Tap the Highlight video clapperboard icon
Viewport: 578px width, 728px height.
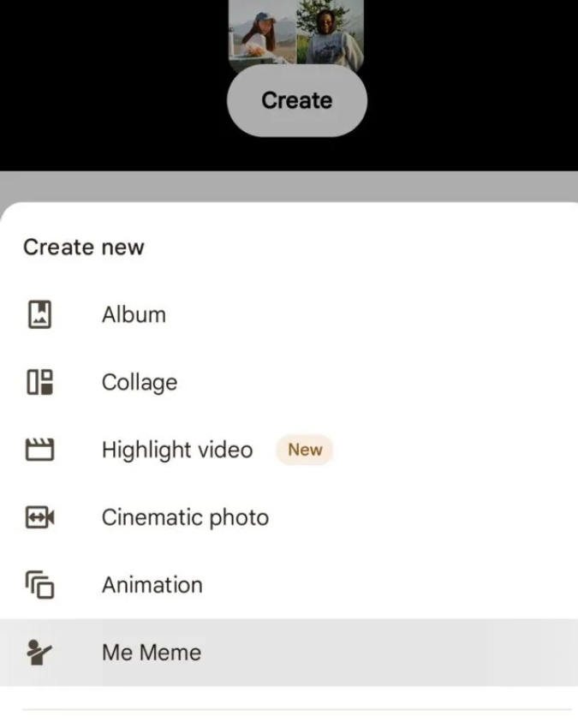click(x=39, y=450)
